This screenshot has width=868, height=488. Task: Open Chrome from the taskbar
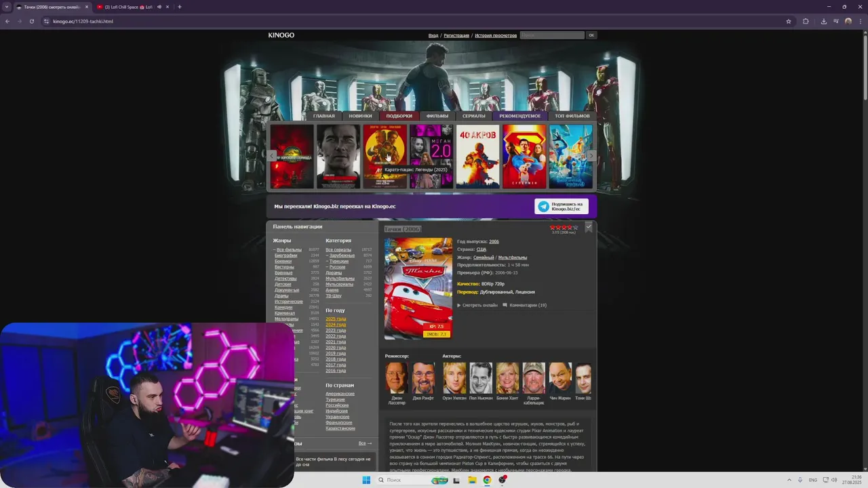pos(487,480)
